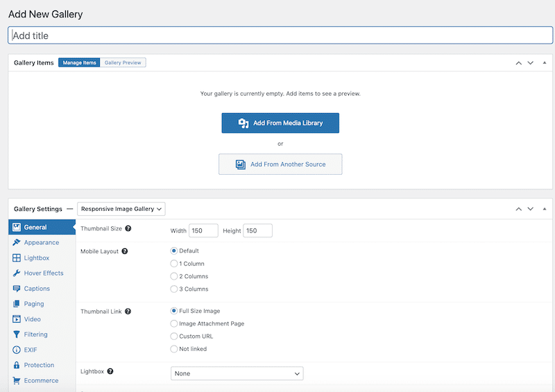Click the Paging pages icon

17,304
